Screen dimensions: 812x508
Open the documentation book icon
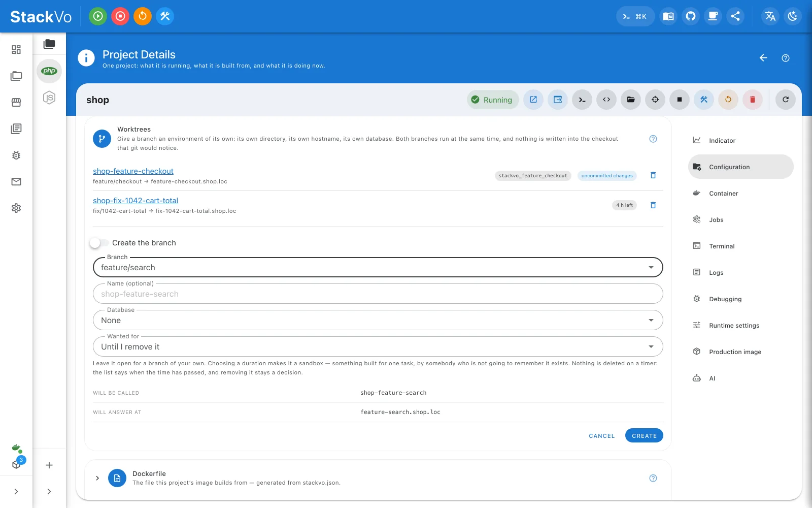point(668,16)
